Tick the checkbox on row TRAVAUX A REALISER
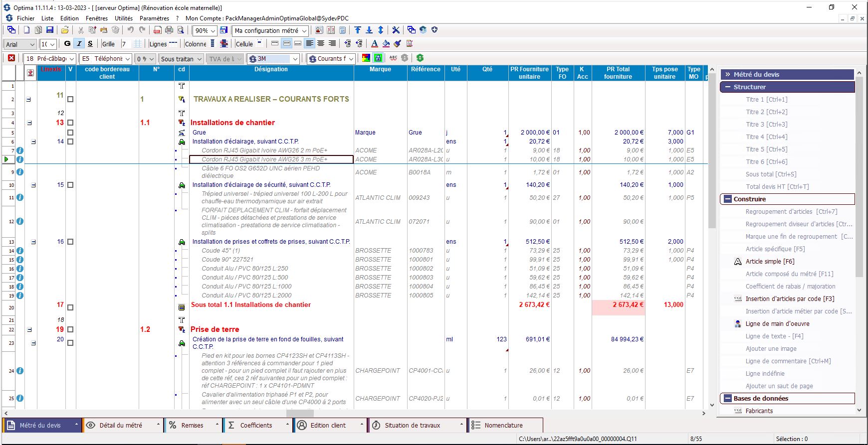This screenshot has width=868, height=445. pos(70,100)
